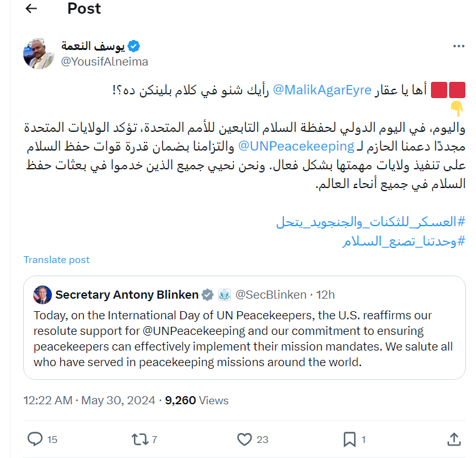Open the reply comment icon
Viewport: 476px width, 458px height.
(35, 439)
